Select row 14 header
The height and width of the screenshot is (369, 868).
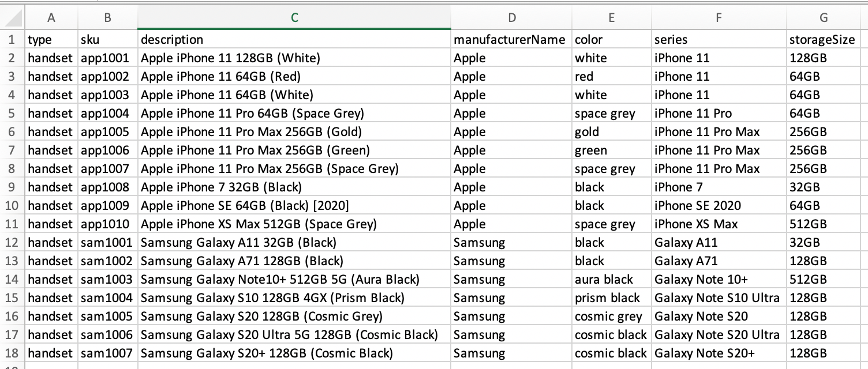13,279
